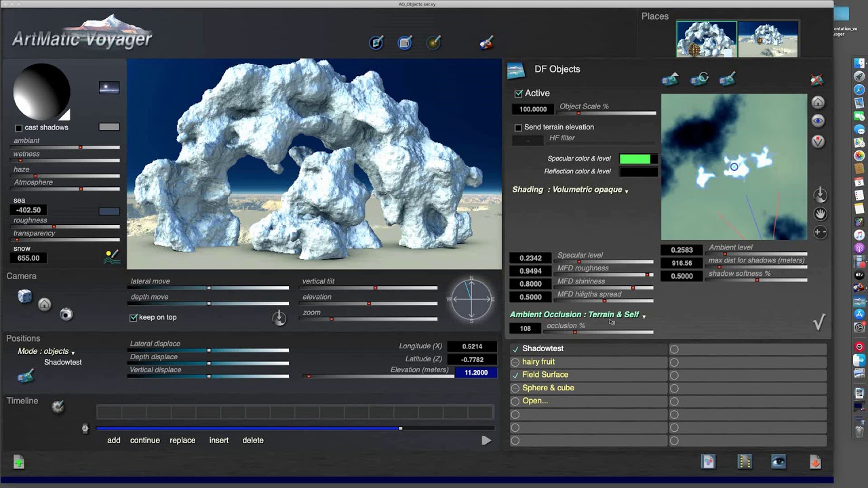Click the compass heading control
The width and height of the screenshot is (868, 488).
click(471, 299)
